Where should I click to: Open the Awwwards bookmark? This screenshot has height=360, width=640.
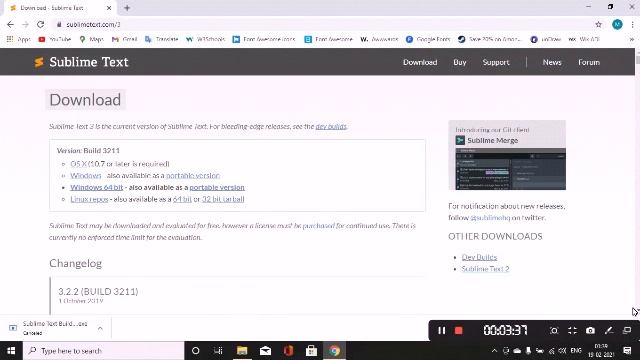[379, 39]
